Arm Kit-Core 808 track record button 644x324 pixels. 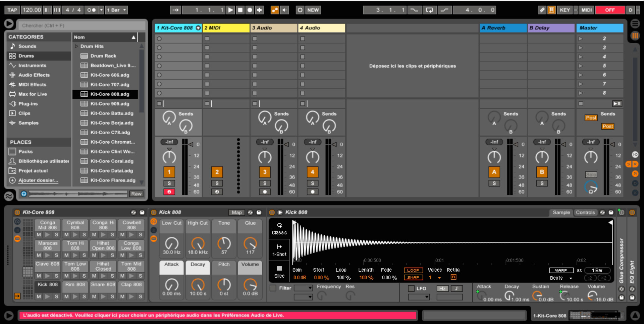coord(169,192)
